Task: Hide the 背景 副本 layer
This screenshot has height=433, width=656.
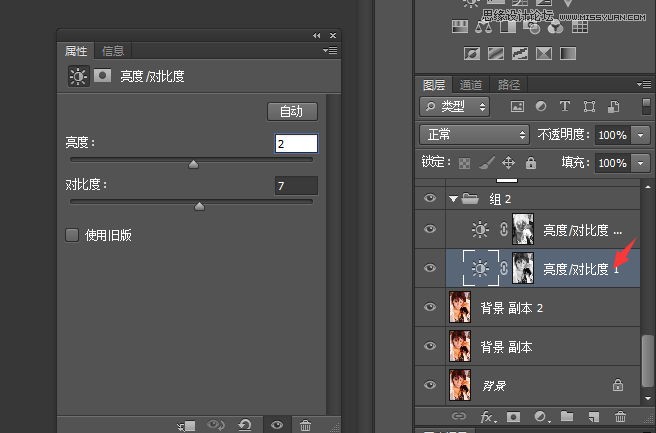Action: 430,346
